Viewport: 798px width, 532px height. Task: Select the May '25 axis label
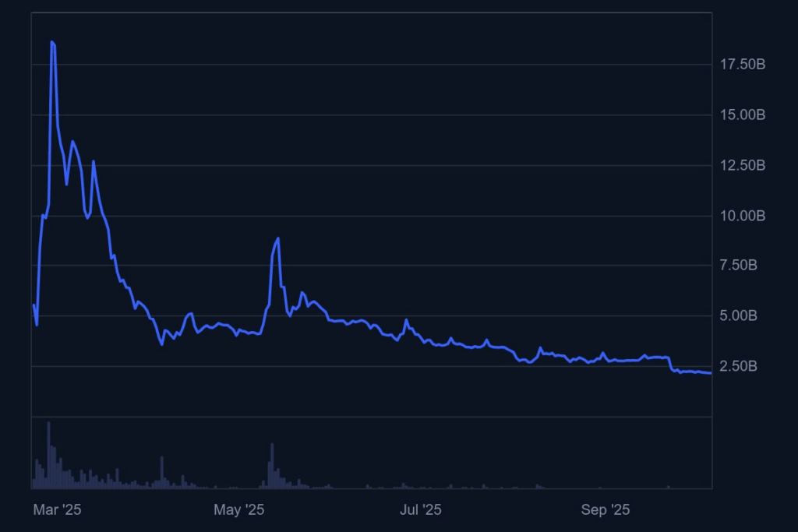(x=239, y=510)
